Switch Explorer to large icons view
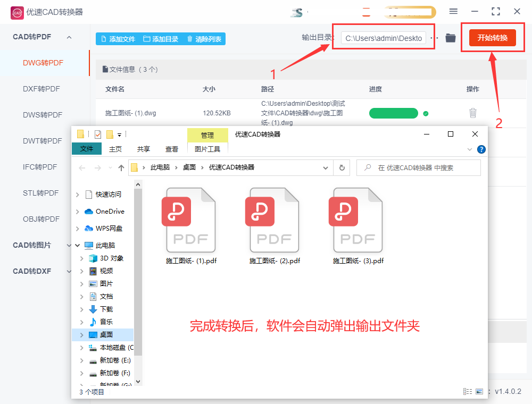This screenshot has width=532, height=404. tap(479, 391)
